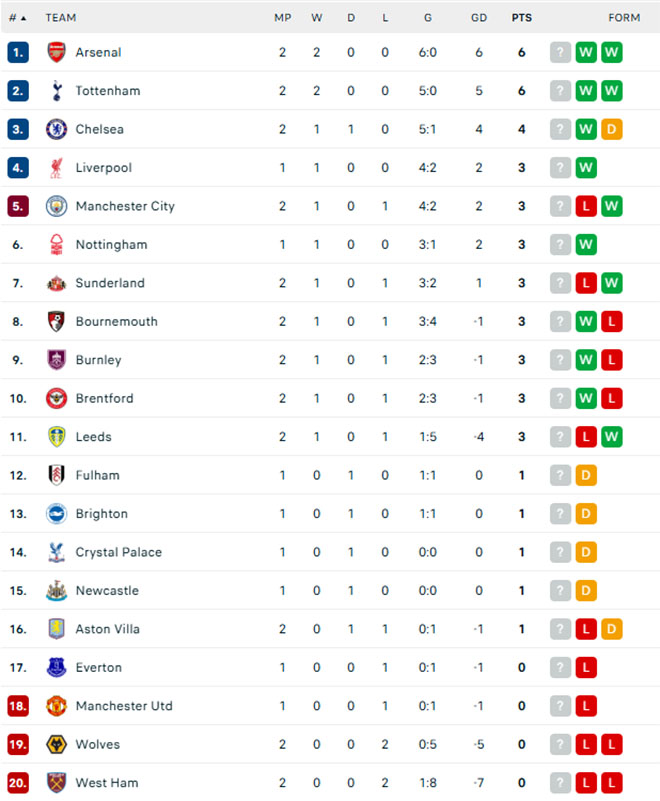The image size is (660, 801).
Task: Select the FORM column header
Action: (x=624, y=18)
